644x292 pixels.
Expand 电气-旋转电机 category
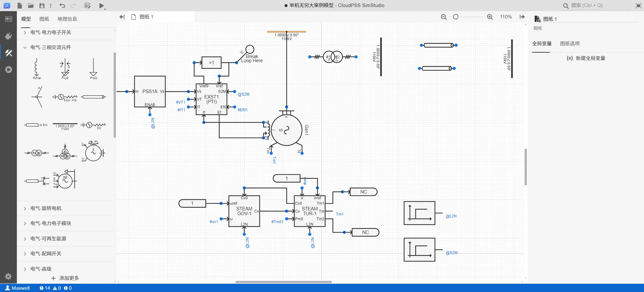[65, 208]
